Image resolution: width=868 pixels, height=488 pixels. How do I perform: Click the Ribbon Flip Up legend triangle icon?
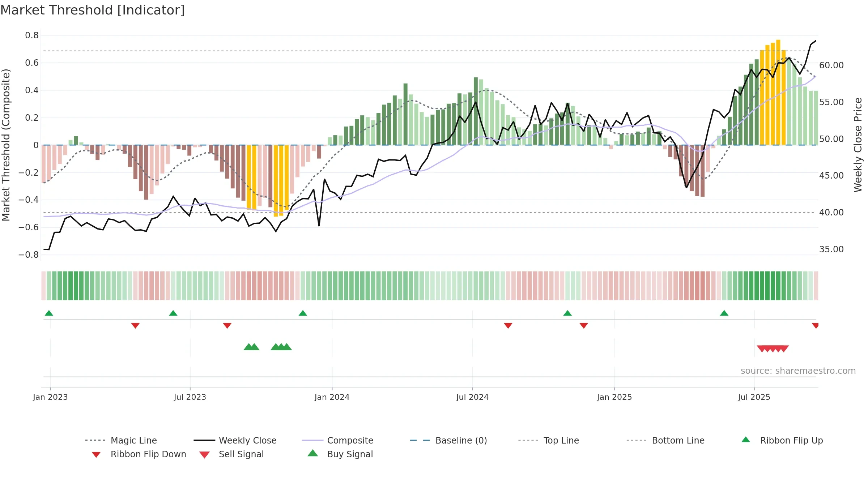pos(746,440)
